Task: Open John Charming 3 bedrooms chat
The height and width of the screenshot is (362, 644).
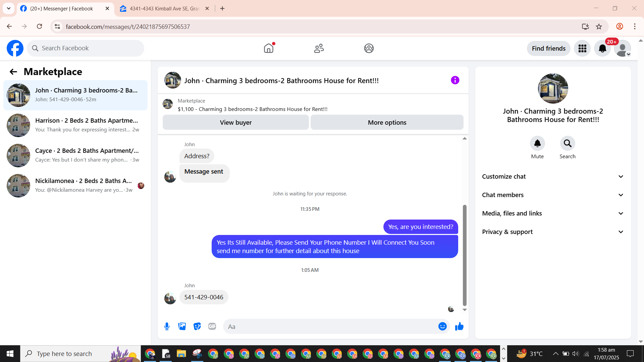Action: 75,95
